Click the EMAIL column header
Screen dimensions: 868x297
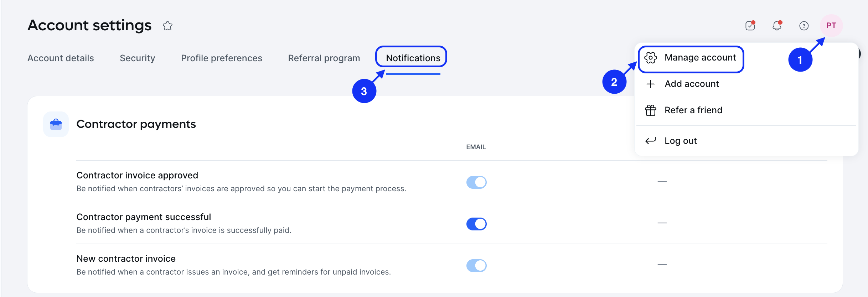476,147
